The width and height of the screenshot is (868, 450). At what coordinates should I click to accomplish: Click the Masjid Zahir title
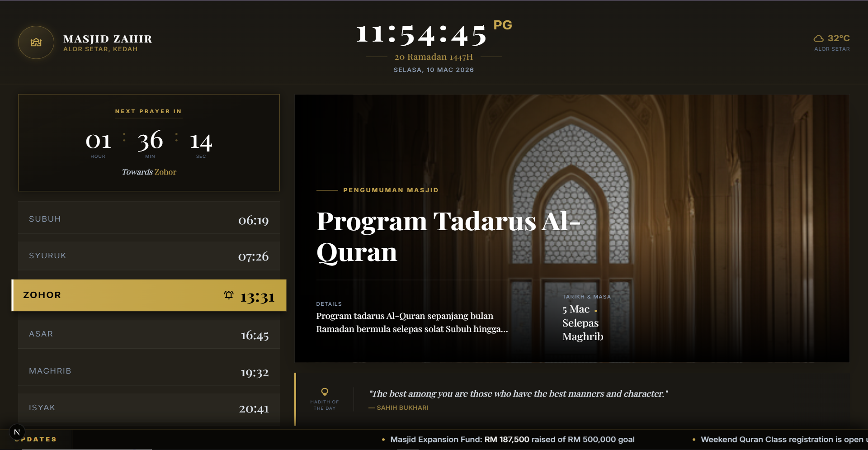[x=108, y=39]
